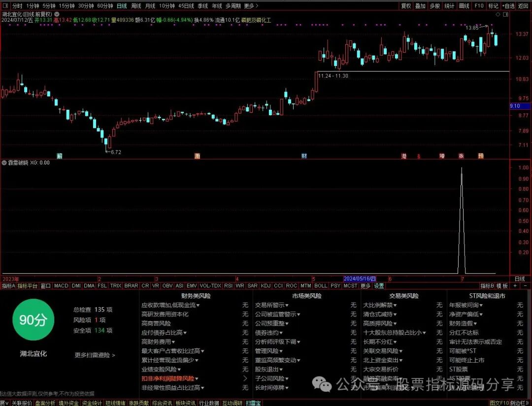Click 窗口 button in indicator bar
The image size is (532, 406).
pyautogui.click(x=45, y=286)
